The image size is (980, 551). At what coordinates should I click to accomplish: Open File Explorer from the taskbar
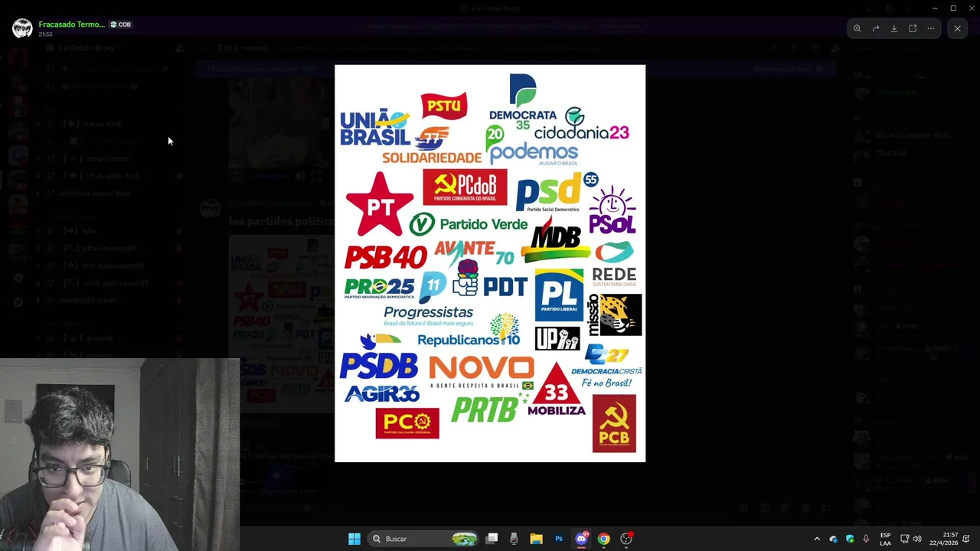536,539
